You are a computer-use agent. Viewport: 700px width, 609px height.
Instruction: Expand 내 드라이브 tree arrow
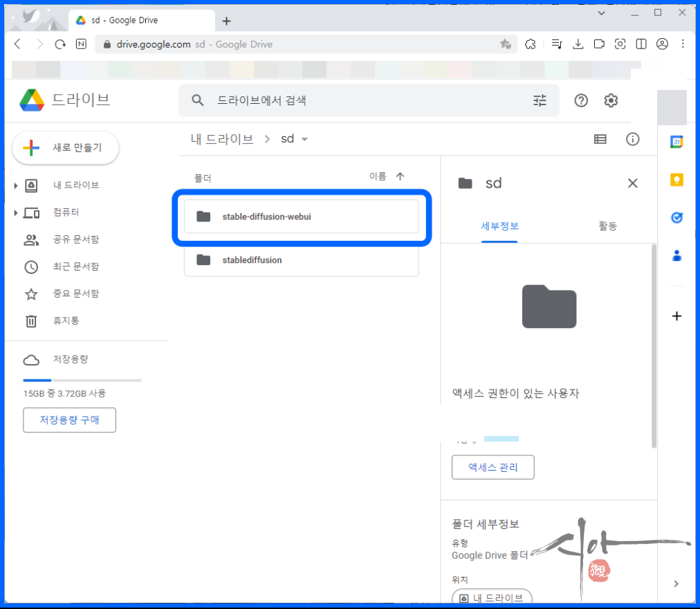[16, 185]
